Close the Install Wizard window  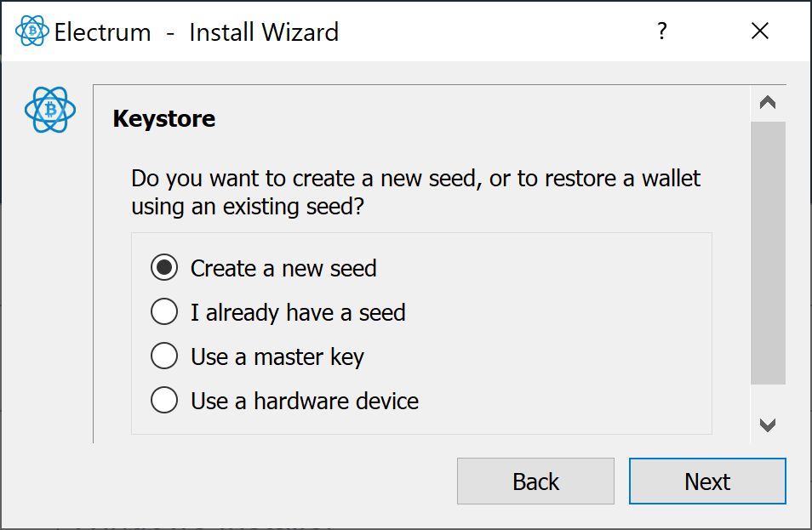(x=759, y=31)
